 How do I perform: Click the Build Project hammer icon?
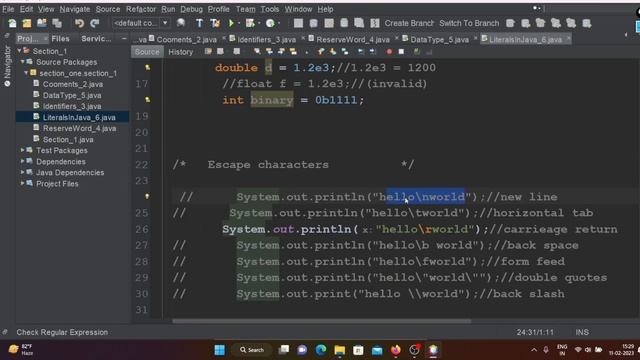tap(199, 23)
